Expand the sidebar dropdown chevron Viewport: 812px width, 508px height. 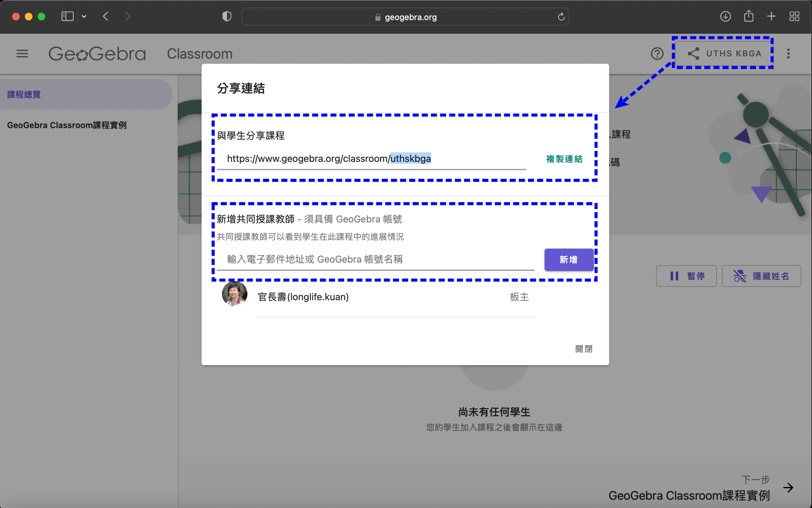pyautogui.click(x=84, y=17)
